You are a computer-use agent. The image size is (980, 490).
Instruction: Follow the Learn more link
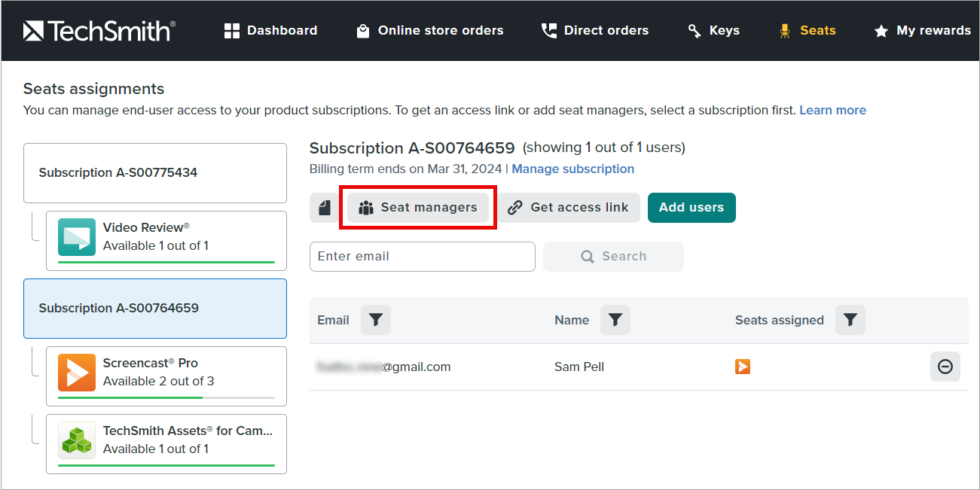coord(832,110)
